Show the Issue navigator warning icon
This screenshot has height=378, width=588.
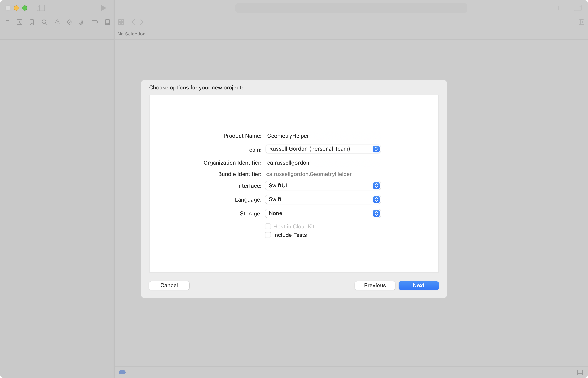pyautogui.click(x=57, y=22)
